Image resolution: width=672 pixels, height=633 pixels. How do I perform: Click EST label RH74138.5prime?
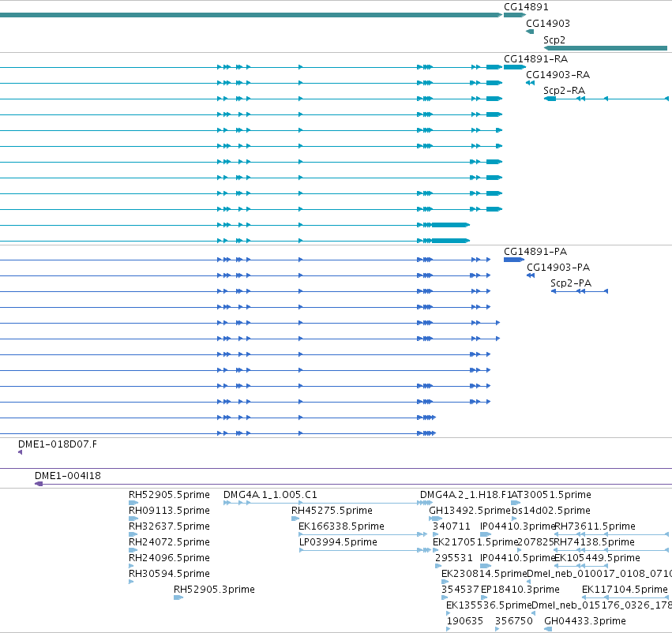click(594, 542)
